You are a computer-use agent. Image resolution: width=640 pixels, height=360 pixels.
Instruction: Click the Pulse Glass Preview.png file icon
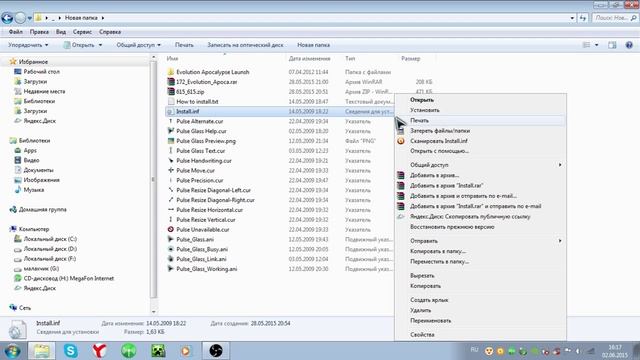(x=171, y=141)
